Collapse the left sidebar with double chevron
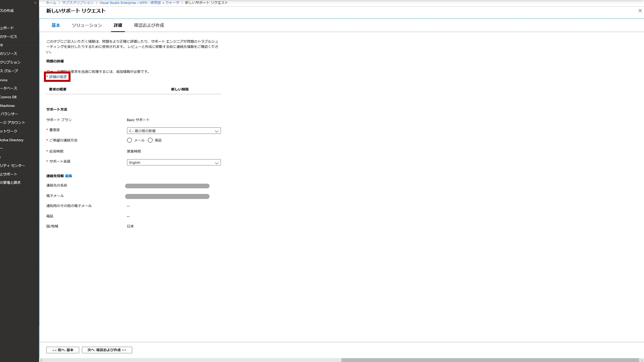This screenshot has width=644, height=362. 35,3
